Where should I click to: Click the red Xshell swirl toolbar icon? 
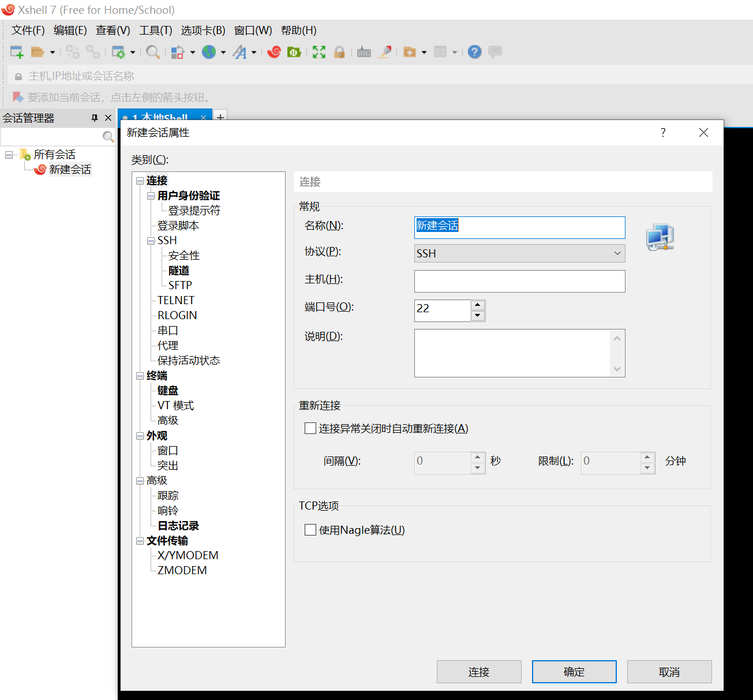tap(274, 52)
